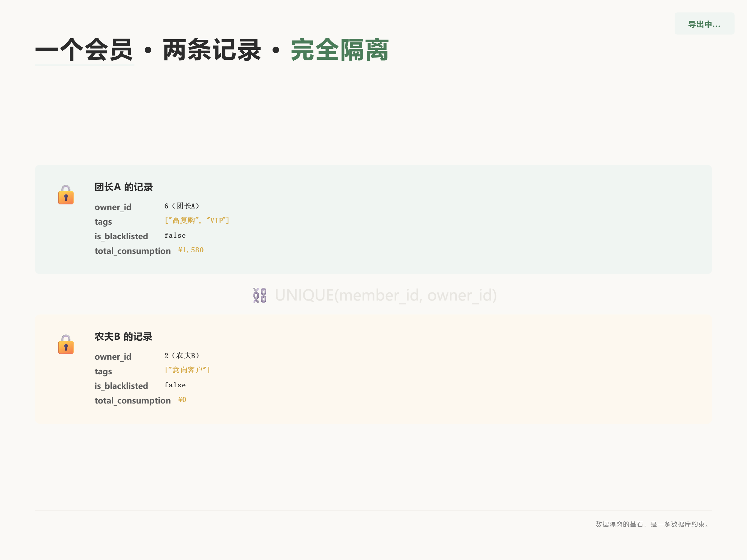Click tags value ["意向客户"]
The height and width of the screenshot is (560, 747).
[x=187, y=370]
